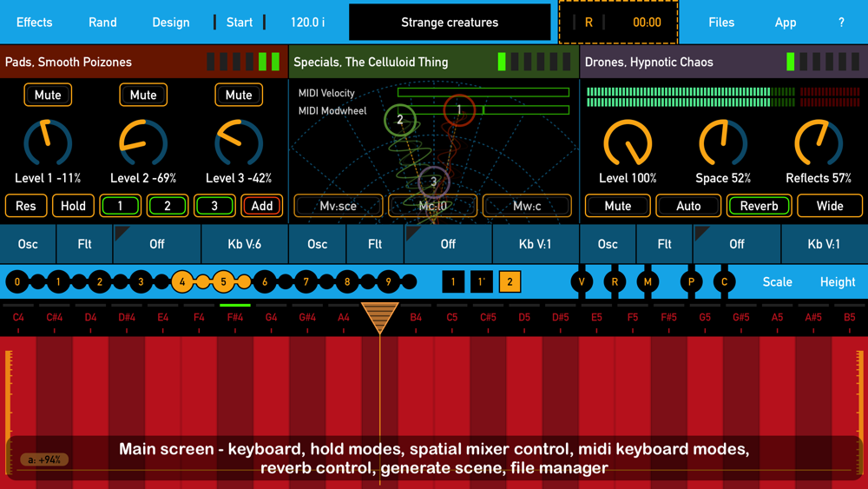Open the Off selector in Drones panel

point(736,244)
